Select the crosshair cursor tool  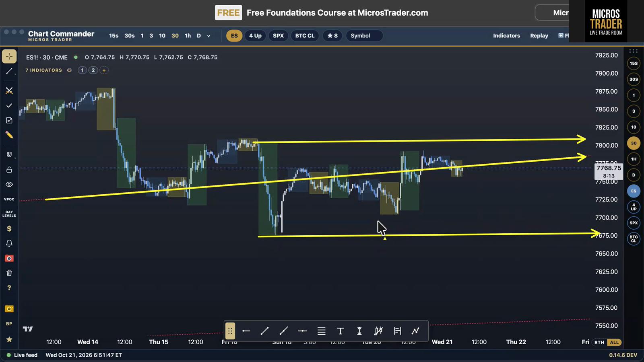(x=9, y=56)
